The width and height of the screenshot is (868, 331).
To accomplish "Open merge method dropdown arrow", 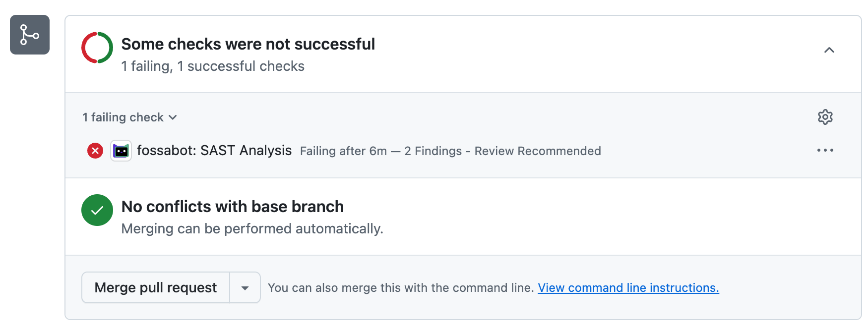I will pos(245,287).
